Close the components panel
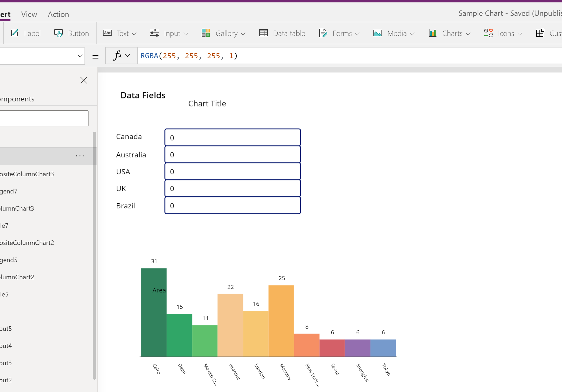562x392 pixels. click(83, 80)
